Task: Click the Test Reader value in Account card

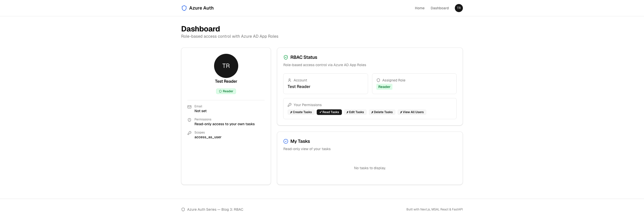Action: (x=299, y=87)
